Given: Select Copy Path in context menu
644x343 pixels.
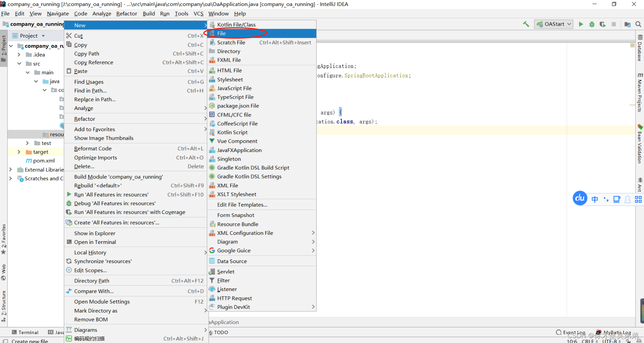Looking at the screenshot, I should 136,54.
